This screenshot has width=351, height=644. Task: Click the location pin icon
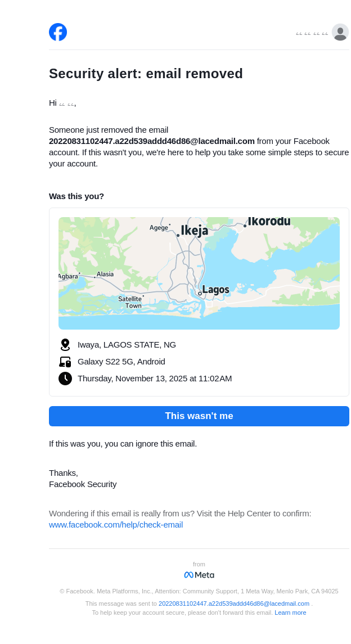(x=65, y=345)
